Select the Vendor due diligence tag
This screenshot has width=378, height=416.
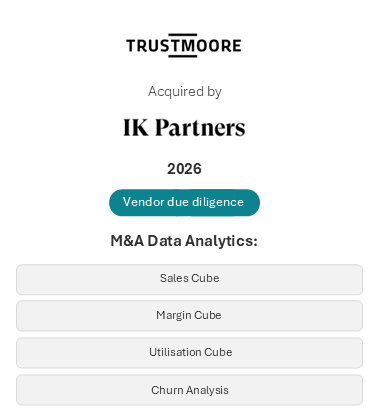(184, 203)
